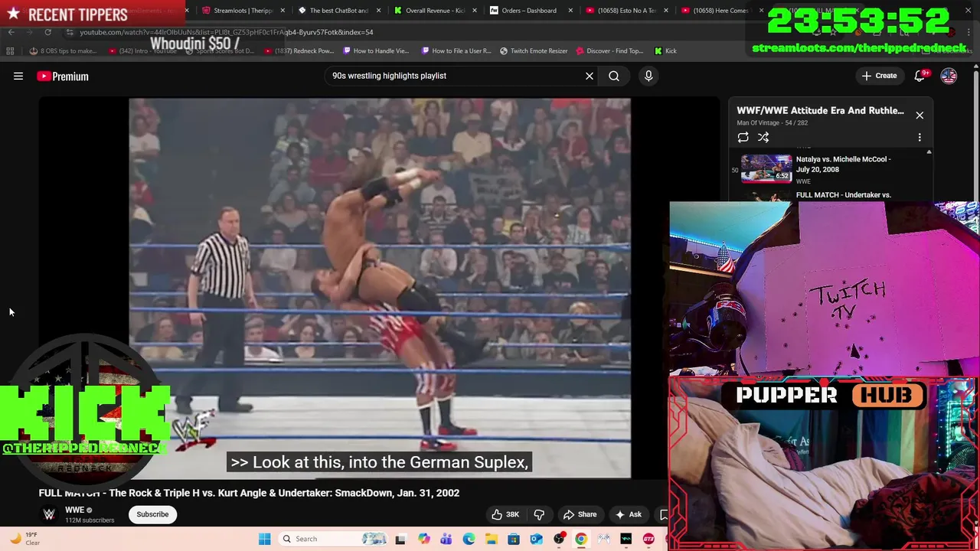Viewport: 980px width, 551px height.
Task: Open the WWE channel name link
Action: 74,510
